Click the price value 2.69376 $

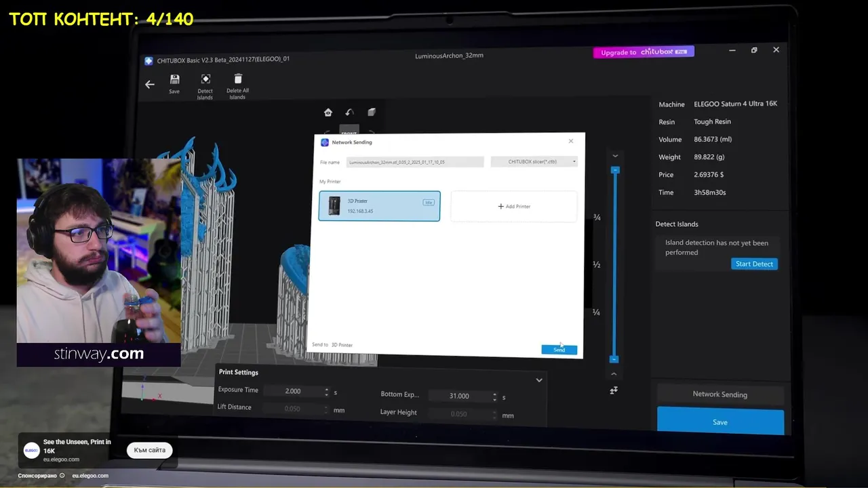[709, 174]
